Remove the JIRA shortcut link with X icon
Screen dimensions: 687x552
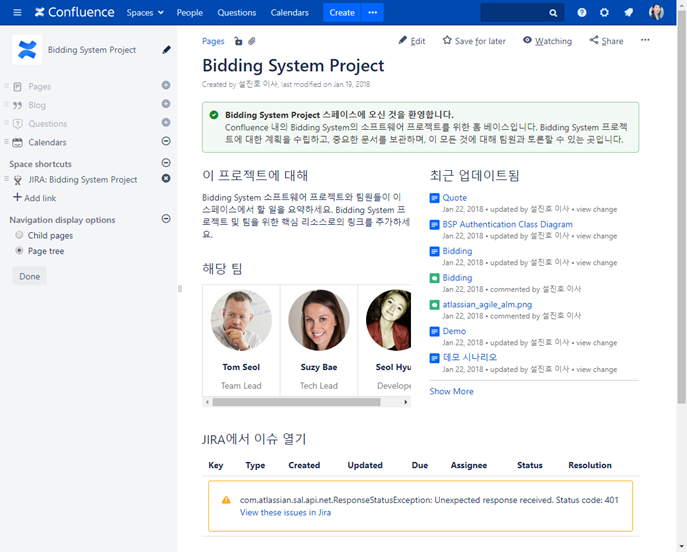[x=166, y=178]
